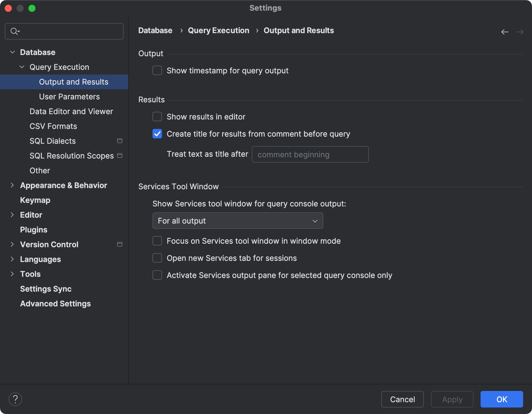Expand the Appearance & Behavior section
This screenshot has height=414, width=532.
12,185
